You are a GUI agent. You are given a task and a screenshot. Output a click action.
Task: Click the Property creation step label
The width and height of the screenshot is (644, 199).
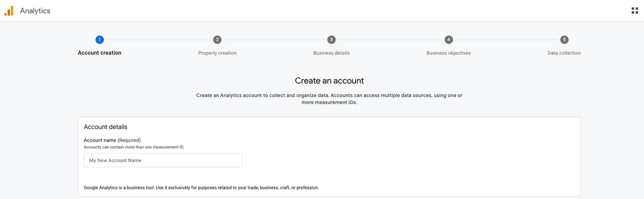[x=217, y=53]
